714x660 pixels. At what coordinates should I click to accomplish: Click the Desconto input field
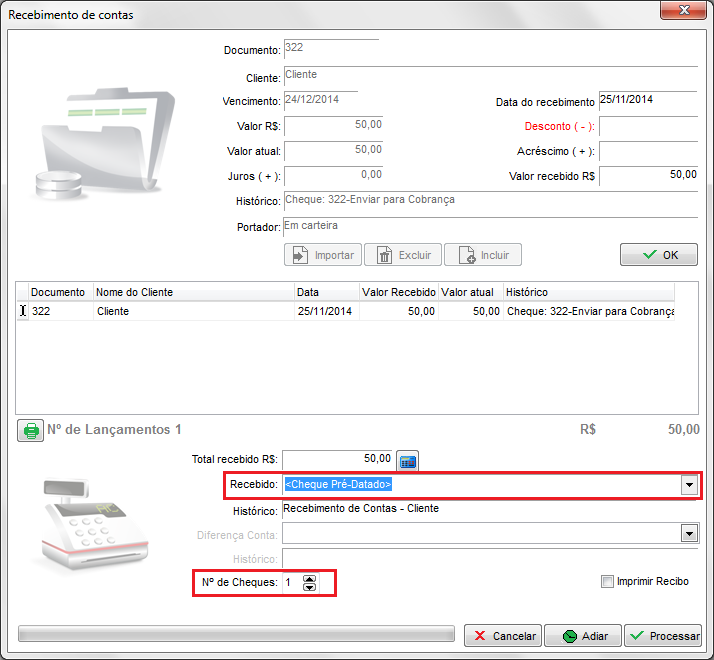coord(647,127)
